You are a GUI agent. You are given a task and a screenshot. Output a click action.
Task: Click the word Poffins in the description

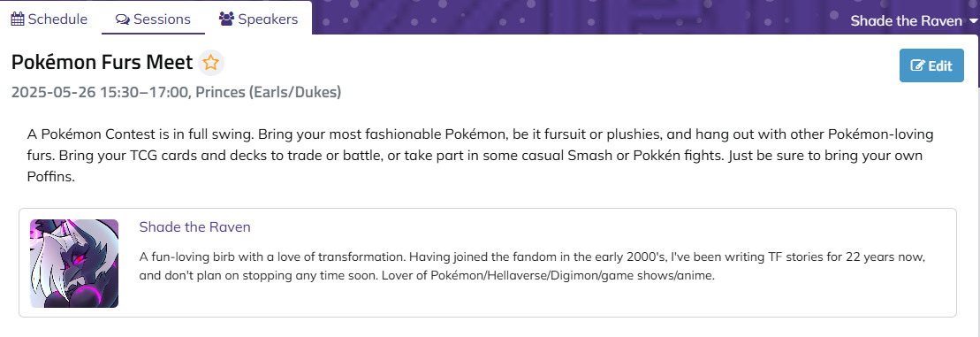(50, 177)
